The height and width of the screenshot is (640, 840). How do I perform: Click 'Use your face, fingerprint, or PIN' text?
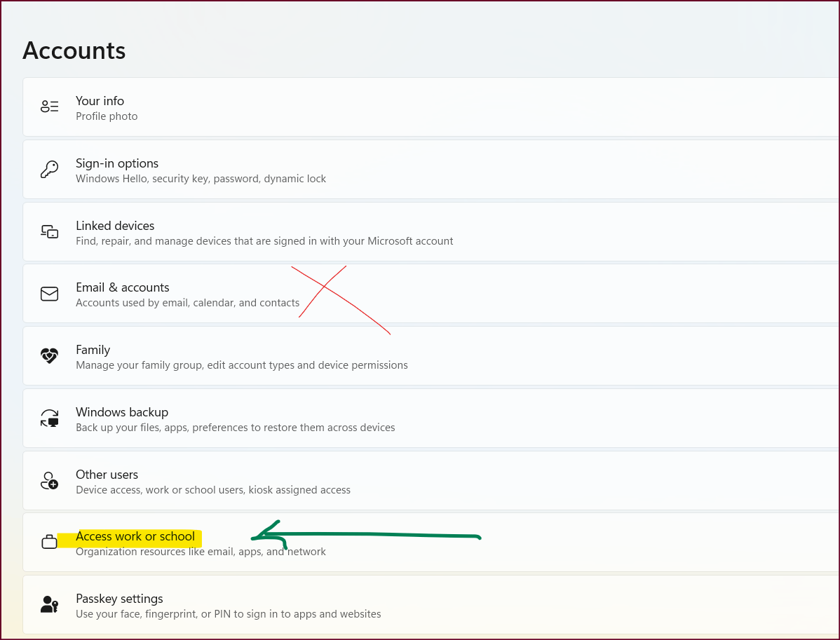coord(228,614)
